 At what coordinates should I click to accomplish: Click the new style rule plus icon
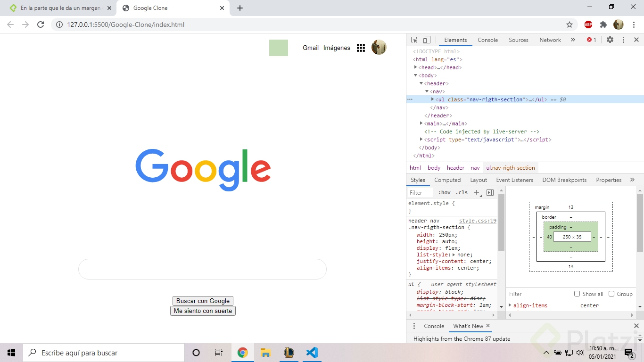[477, 192]
